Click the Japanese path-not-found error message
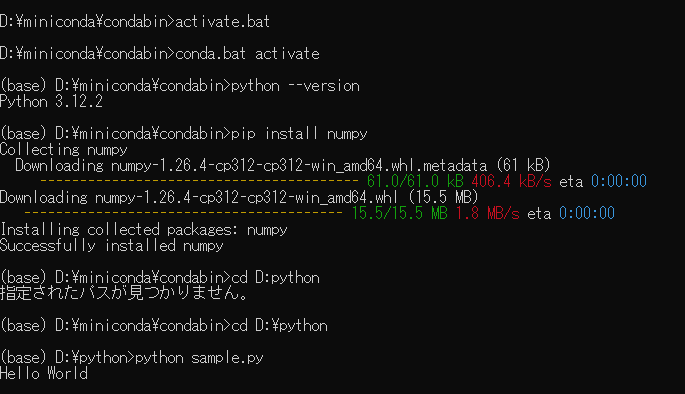 pos(124,293)
